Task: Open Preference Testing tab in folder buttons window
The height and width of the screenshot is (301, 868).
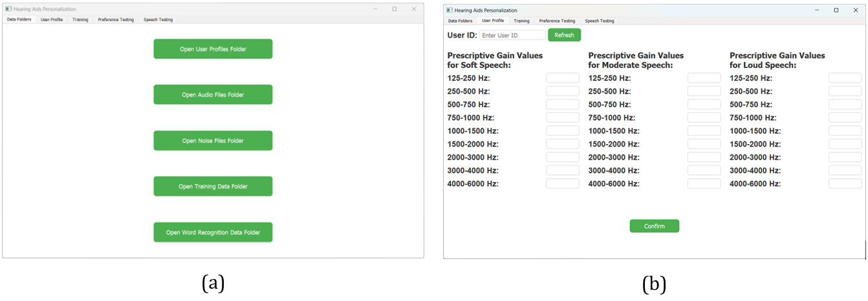Action: (116, 19)
